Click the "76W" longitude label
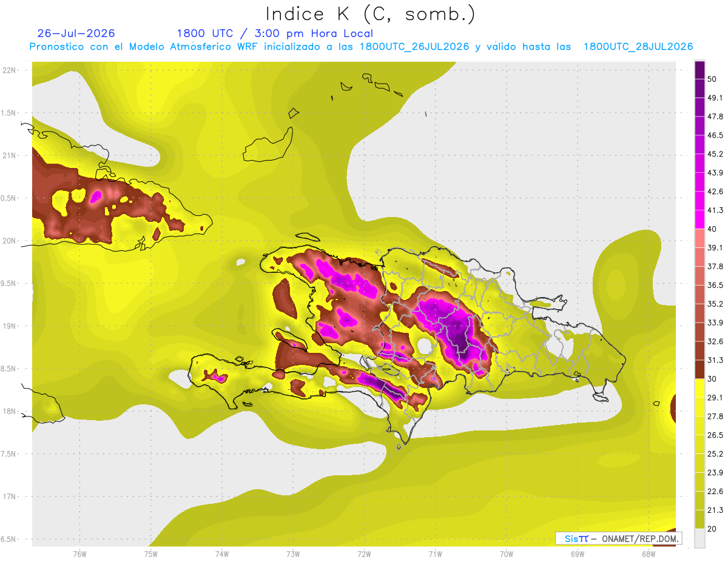728x562 pixels. [x=79, y=554]
